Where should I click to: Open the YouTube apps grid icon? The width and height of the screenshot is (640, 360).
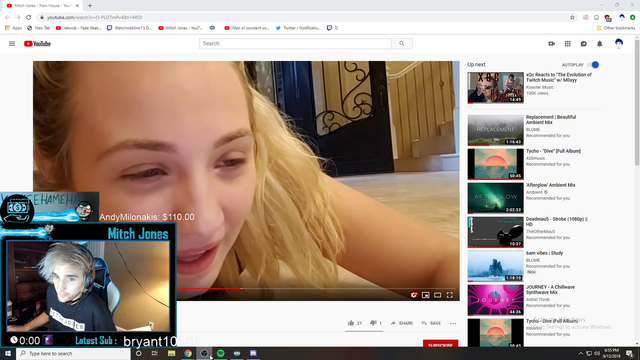[567, 44]
